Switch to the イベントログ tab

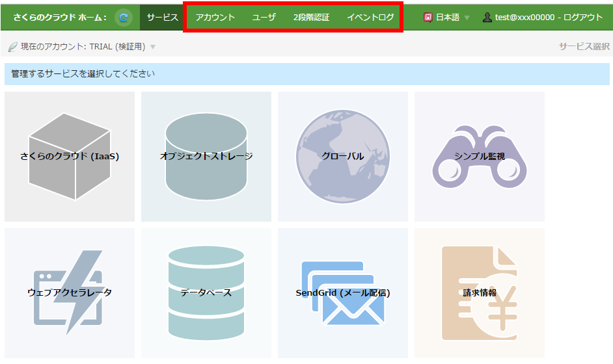click(x=370, y=18)
